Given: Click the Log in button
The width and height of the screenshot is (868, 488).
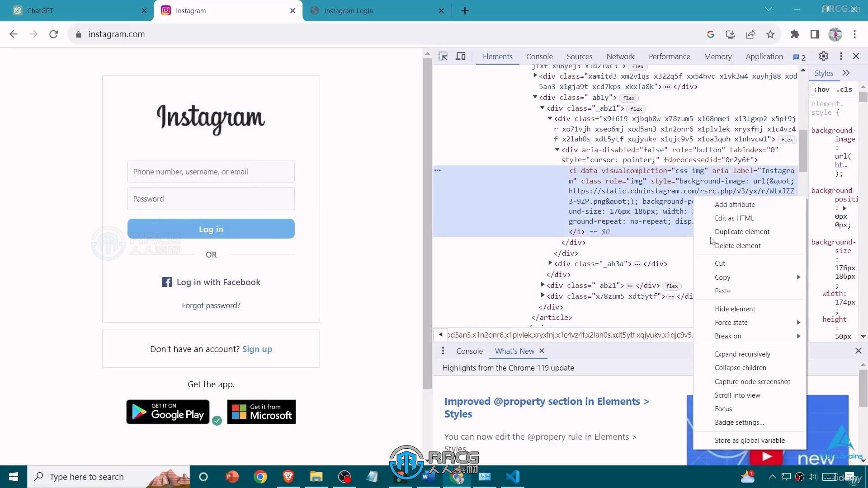Looking at the screenshot, I should click(x=211, y=229).
